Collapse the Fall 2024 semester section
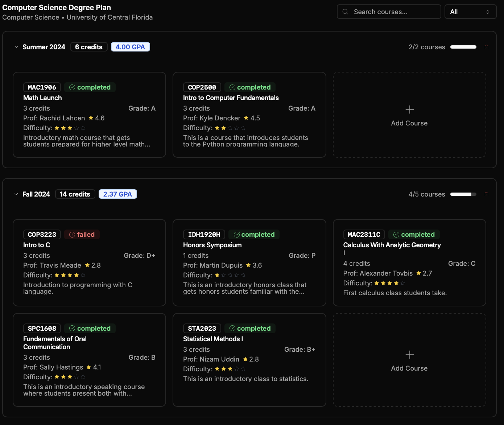 click(x=16, y=194)
